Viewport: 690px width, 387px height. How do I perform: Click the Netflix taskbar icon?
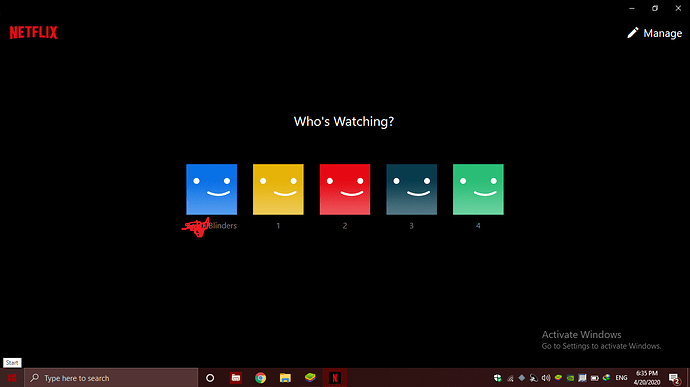335,378
